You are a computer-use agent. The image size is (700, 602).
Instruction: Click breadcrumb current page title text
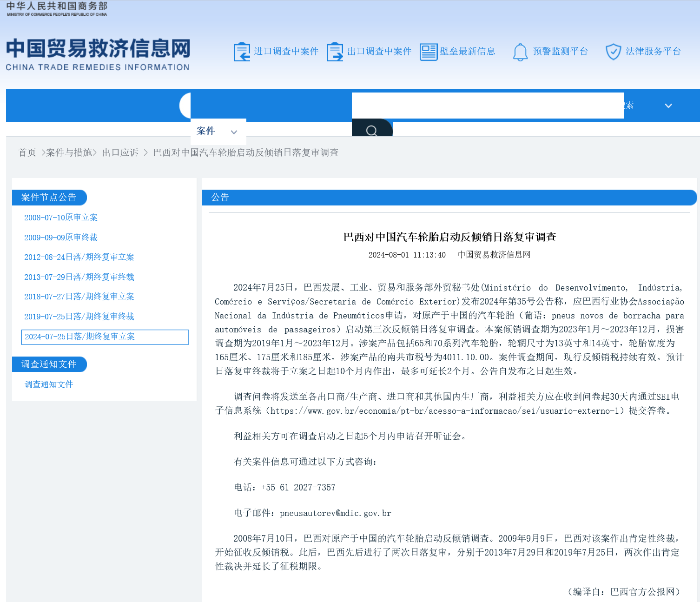point(246,152)
